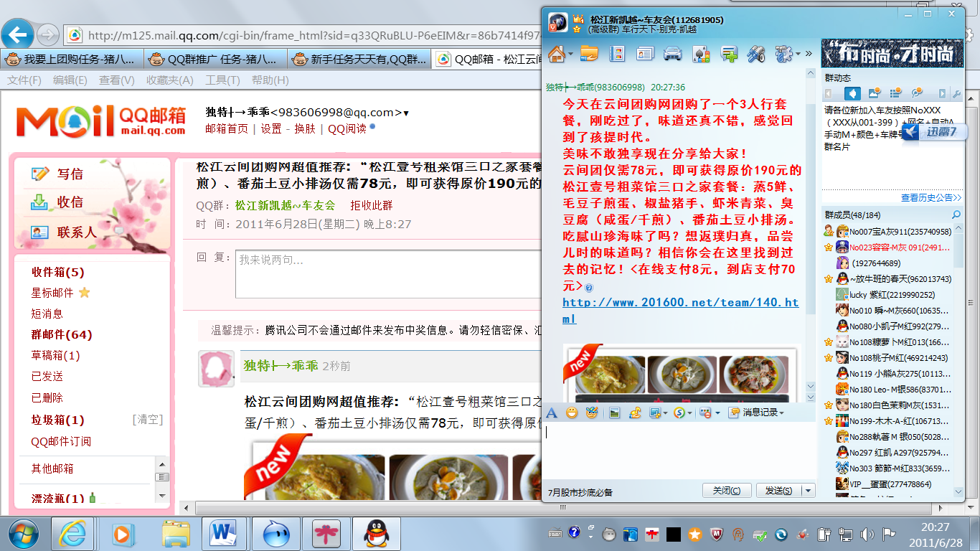Click the reply box 我来说两句
This screenshot has height=551, width=980.
click(x=387, y=273)
